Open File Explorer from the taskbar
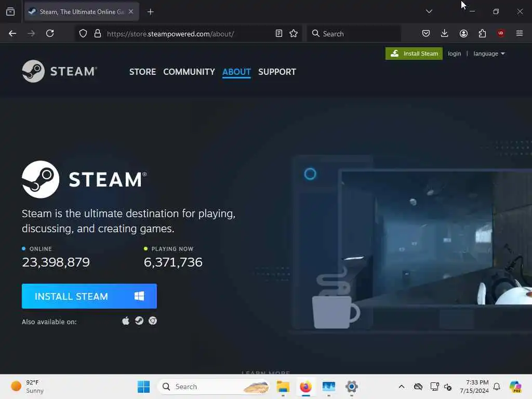The height and width of the screenshot is (399, 532). (x=283, y=387)
